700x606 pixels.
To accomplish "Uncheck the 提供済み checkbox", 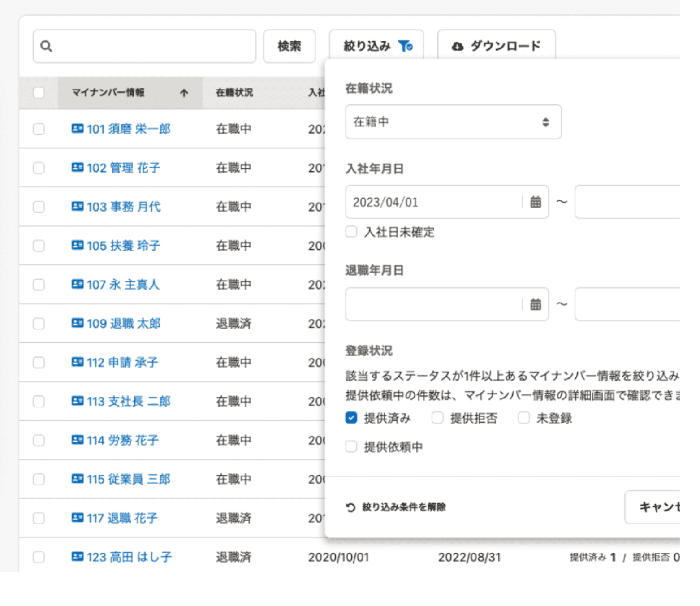I will 351,417.
